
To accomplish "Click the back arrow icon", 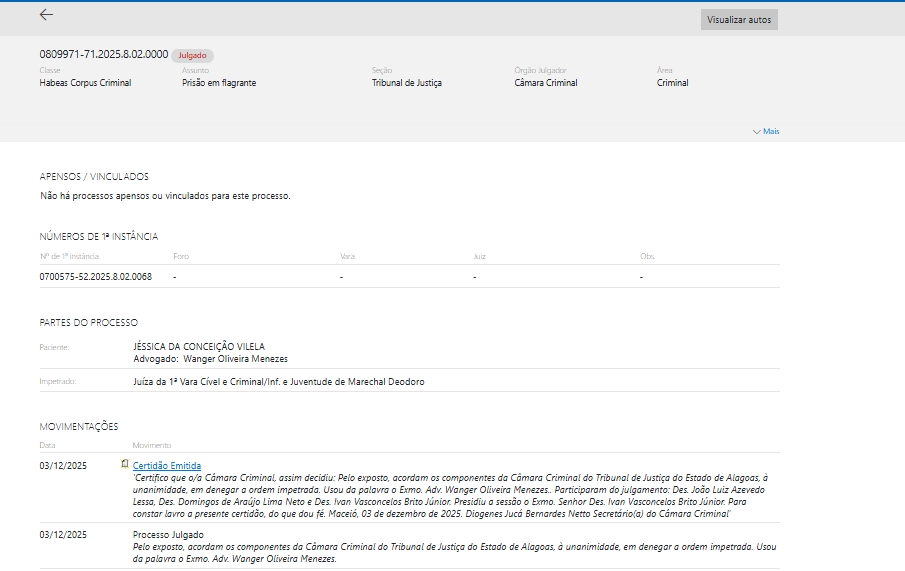I will 46,15.
